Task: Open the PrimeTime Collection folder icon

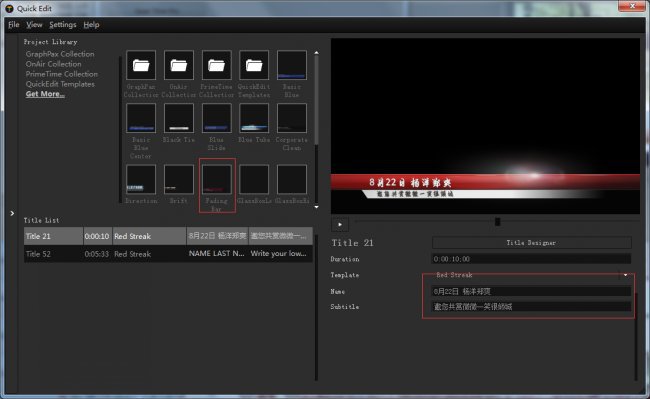Action: [x=216, y=65]
